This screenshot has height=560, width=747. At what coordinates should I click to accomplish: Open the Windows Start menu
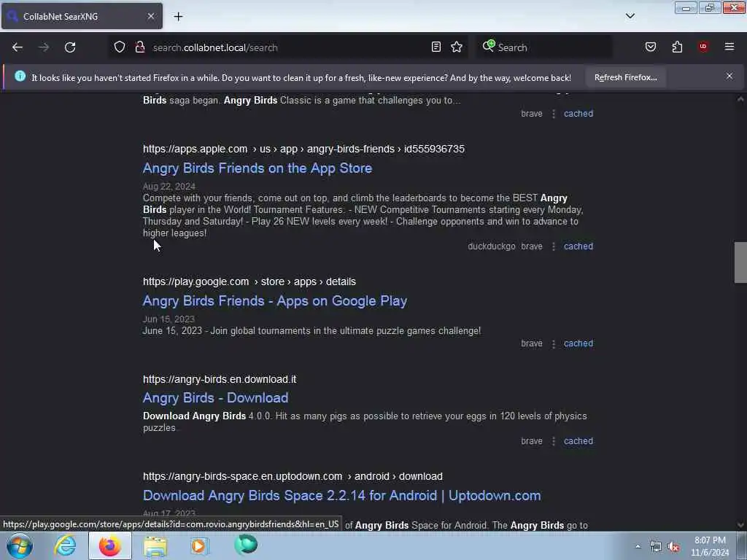20,545
